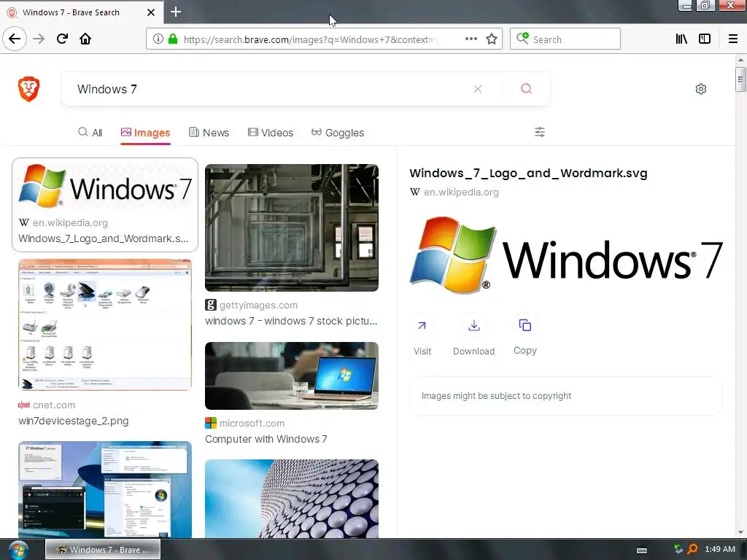This screenshot has height=560, width=747.
Task: Click the cnet.com source link
Action: (x=54, y=405)
